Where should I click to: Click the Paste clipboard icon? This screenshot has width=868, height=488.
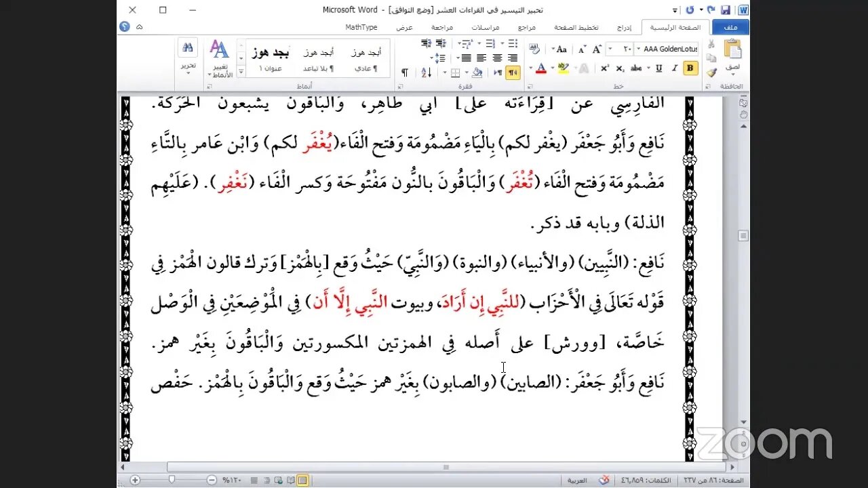732,49
